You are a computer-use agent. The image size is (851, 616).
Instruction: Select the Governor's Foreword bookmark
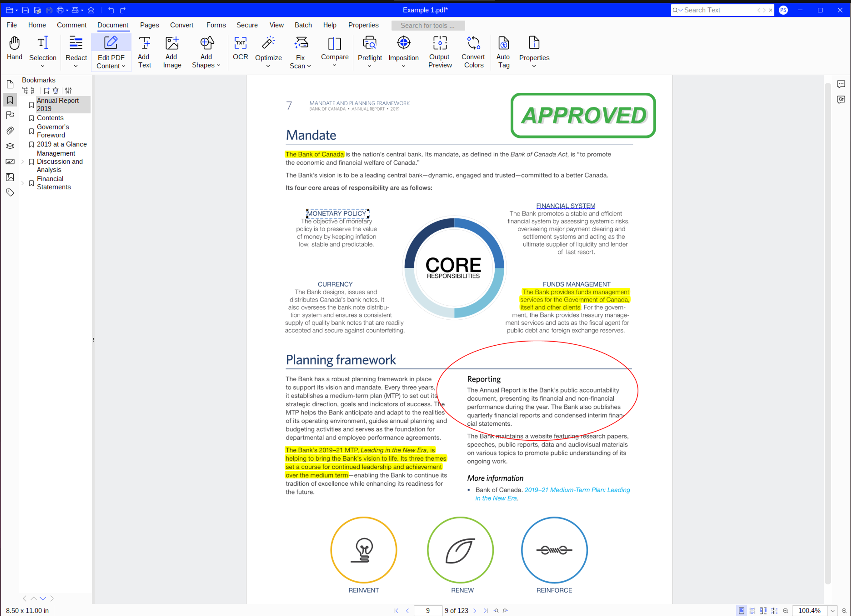(x=53, y=131)
